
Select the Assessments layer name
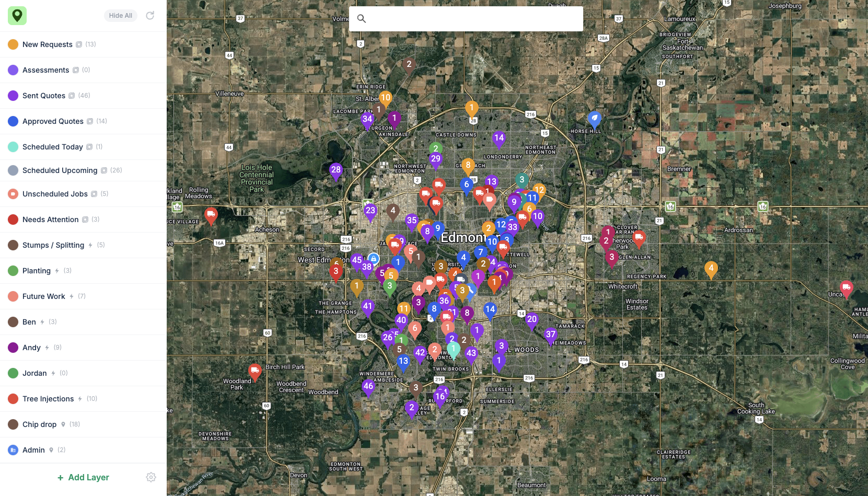point(45,70)
